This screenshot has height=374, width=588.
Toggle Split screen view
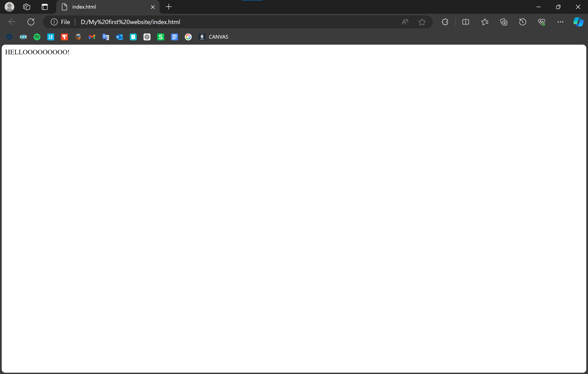[465, 22]
